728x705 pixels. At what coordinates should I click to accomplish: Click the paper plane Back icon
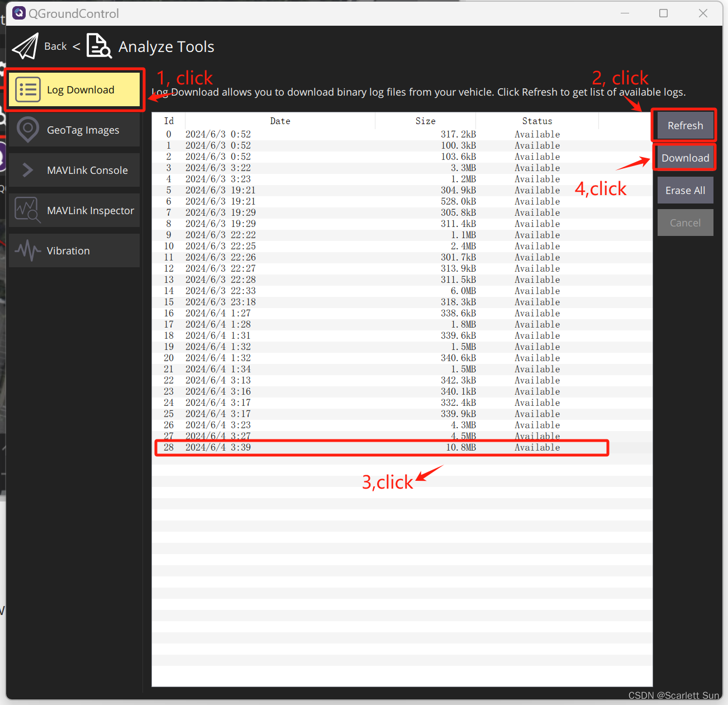(25, 46)
